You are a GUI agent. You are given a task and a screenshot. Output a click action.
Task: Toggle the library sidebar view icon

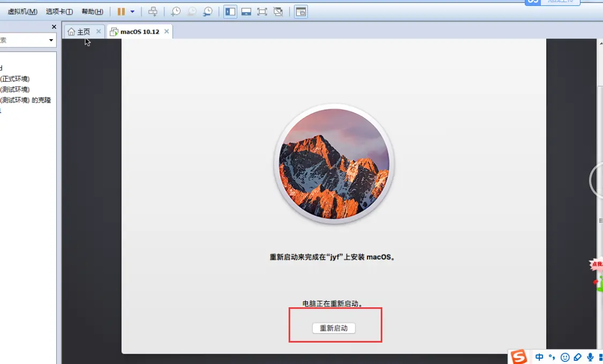coord(230,12)
